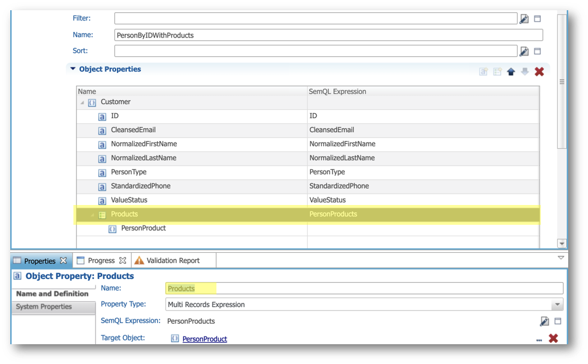Click the PersonProduct object icon in tree
The height and width of the screenshot is (364, 588).
[112, 229]
